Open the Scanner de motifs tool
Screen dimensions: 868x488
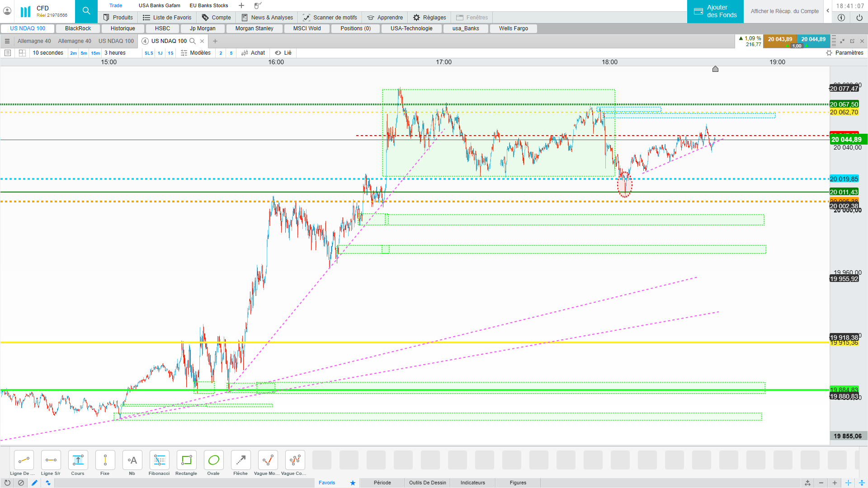coord(330,18)
